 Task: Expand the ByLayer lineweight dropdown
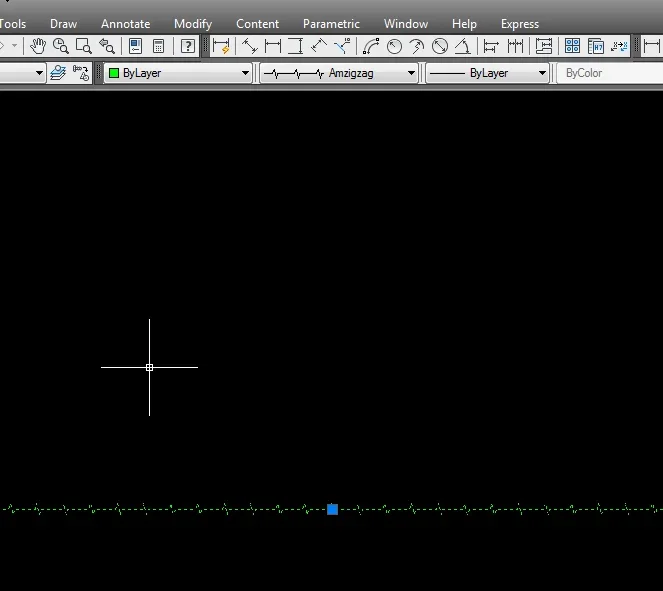pyautogui.click(x=542, y=73)
